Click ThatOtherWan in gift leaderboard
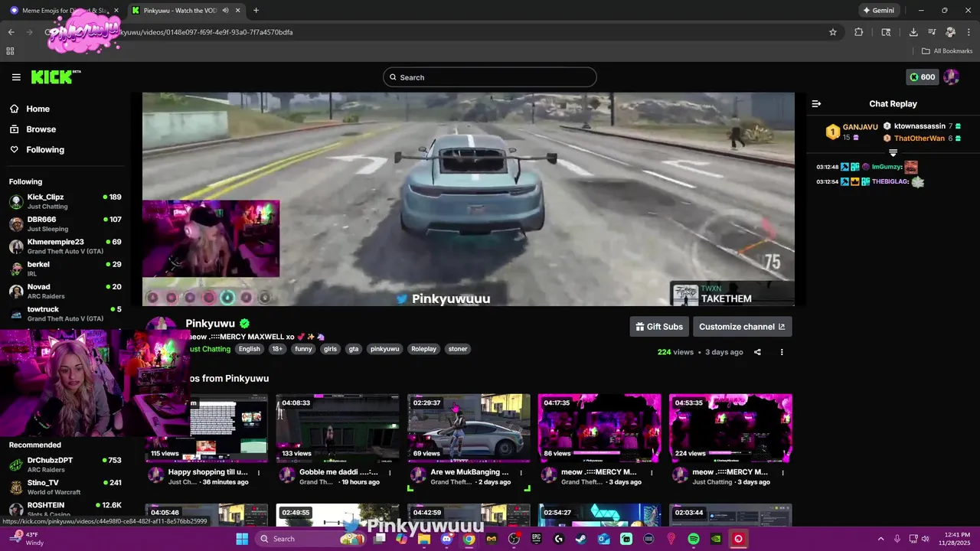Image resolution: width=980 pixels, height=551 pixels. 920,139
